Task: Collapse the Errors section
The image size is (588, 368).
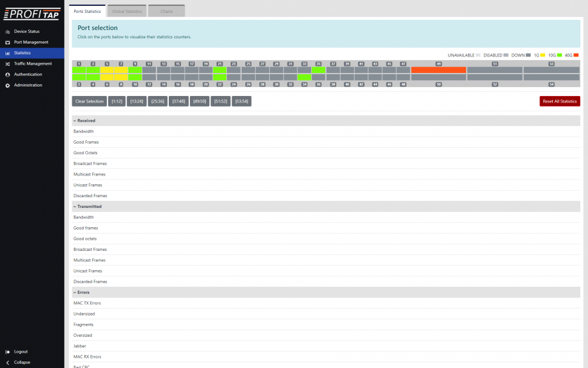Action: (75, 293)
